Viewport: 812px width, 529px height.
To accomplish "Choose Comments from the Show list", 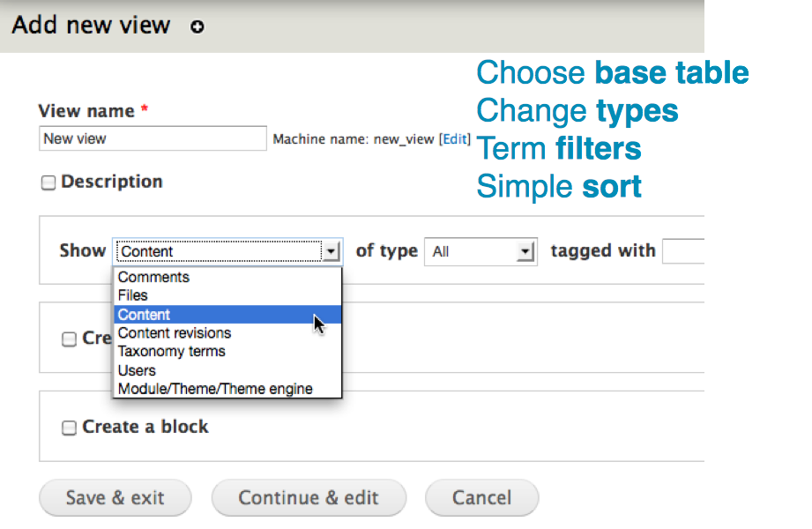I will (x=153, y=277).
